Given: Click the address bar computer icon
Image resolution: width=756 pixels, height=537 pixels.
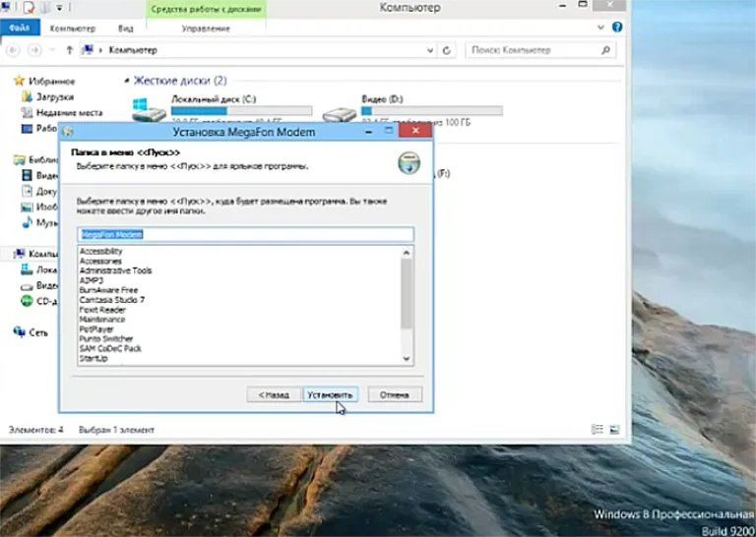Looking at the screenshot, I should (x=88, y=49).
